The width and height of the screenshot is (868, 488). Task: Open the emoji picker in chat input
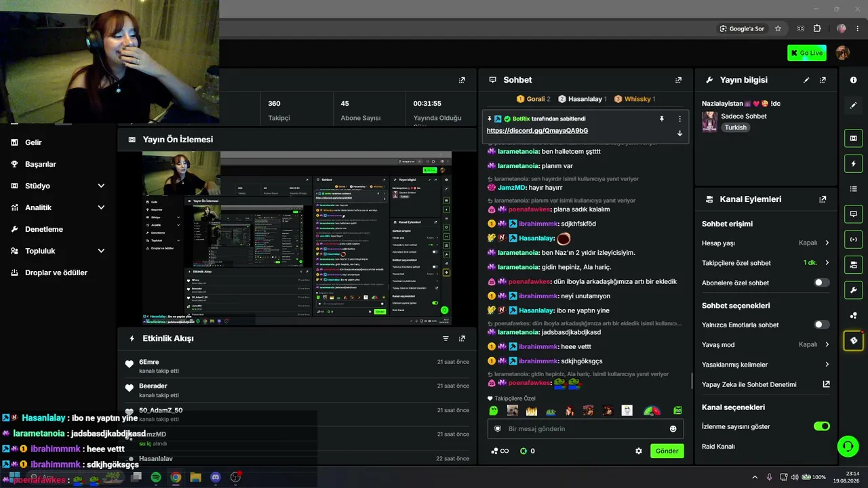click(673, 429)
